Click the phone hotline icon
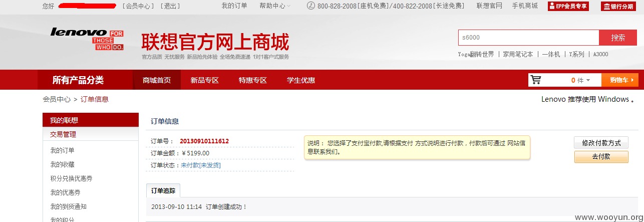The image size is (644, 222). (310, 6)
